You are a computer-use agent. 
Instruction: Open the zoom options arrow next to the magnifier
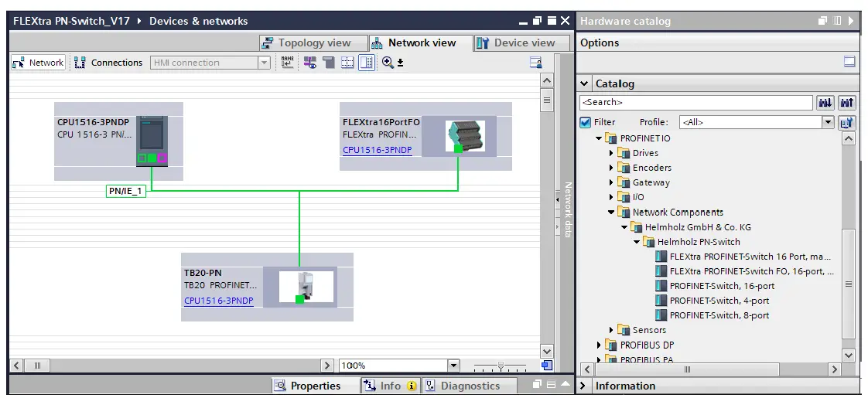point(400,63)
